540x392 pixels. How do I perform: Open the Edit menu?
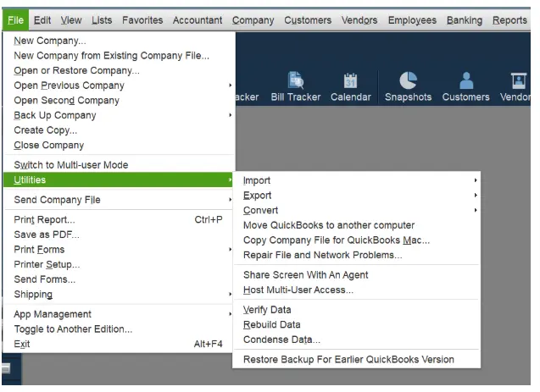(x=42, y=20)
